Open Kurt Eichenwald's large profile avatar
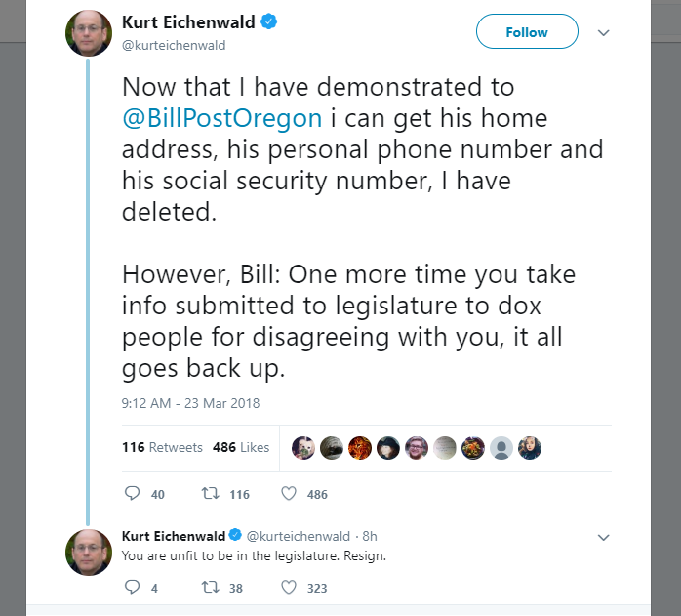681x616 pixels. 89,33
